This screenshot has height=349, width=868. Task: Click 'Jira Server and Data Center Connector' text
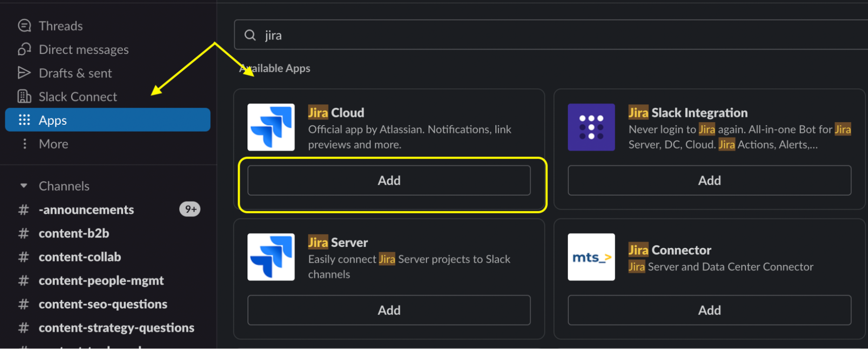[721, 267]
